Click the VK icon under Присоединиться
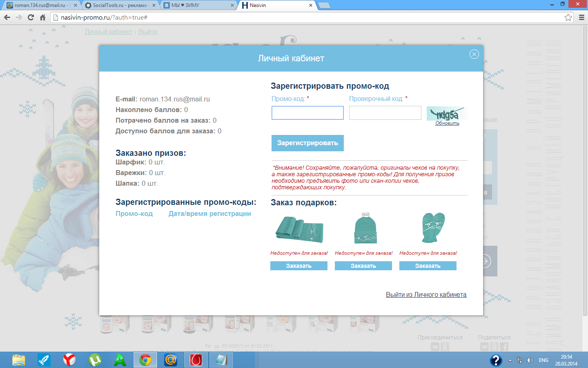Screen dimensions: 588x368 click(435, 347)
